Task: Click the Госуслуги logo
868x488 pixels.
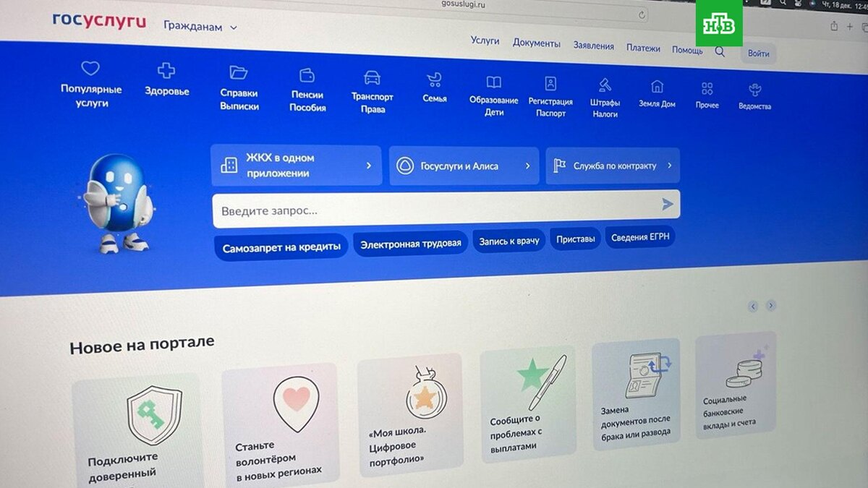Action: pyautogui.click(x=99, y=21)
